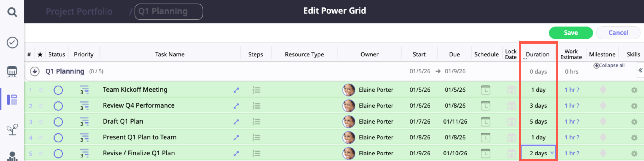Collapse the Q1 Planning group arrow
Screen dimensions: 644x161
point(35,71)
